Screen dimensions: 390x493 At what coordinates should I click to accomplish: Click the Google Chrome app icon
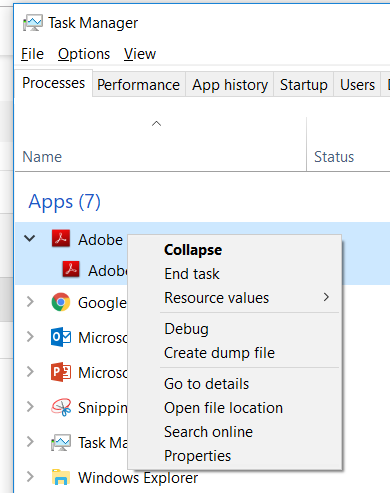tap(61, 302)
